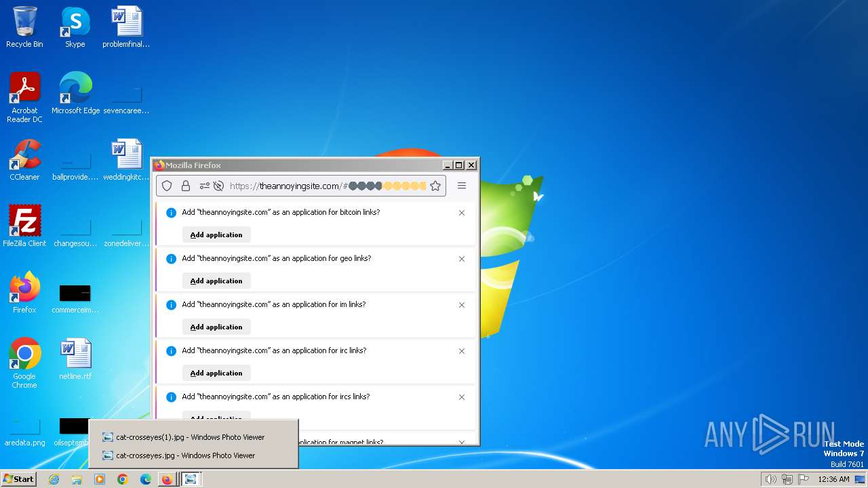
Task: Click the clock showing 12:36 AM
Action: (833, 479)
